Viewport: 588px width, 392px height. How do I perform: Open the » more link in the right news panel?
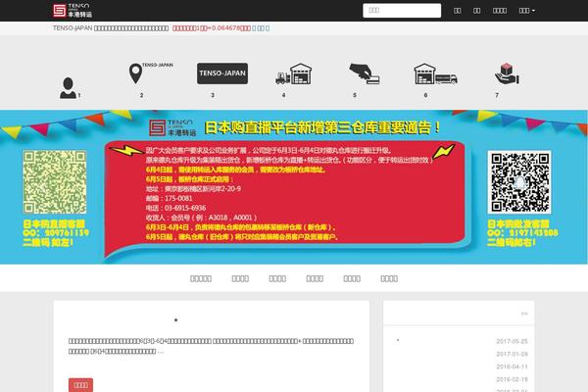tap(524, 314)
